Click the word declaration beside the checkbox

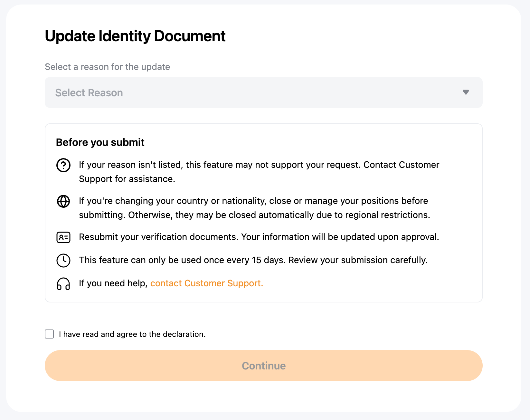coord(184,334)
